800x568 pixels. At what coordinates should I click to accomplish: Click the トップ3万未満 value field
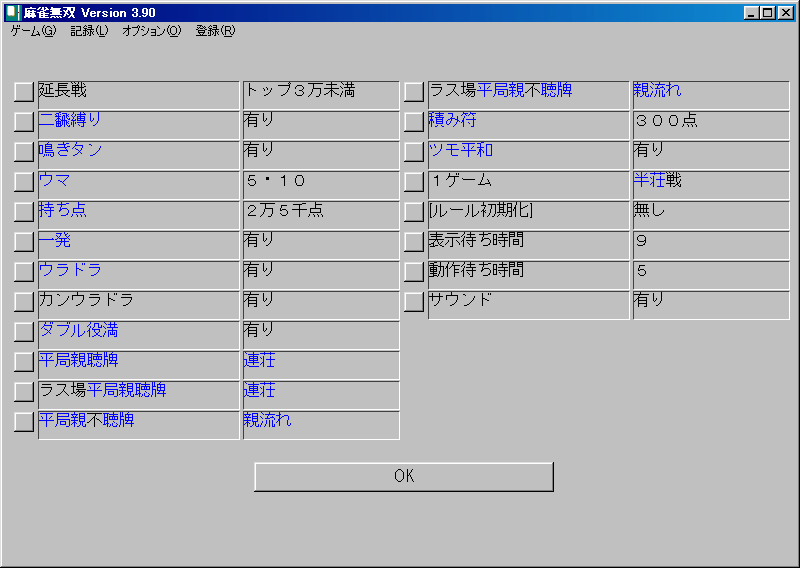point(321,95)
